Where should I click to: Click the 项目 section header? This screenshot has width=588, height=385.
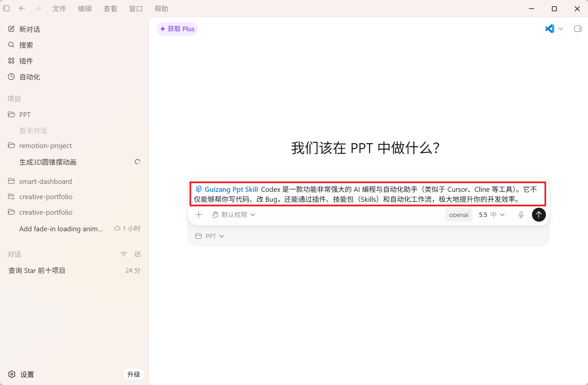pos(14,99)
